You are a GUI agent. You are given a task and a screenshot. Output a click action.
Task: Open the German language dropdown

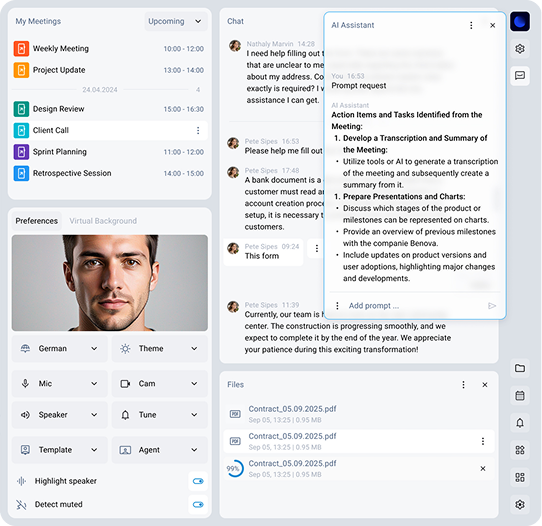(x=60, y=349)
